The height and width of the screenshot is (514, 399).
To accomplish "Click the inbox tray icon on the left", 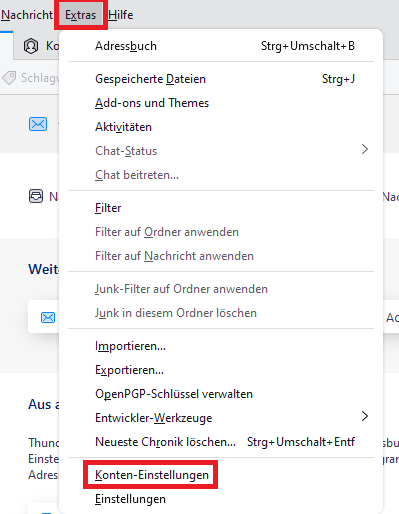I will pyautogui.click(x=36, y=196).
